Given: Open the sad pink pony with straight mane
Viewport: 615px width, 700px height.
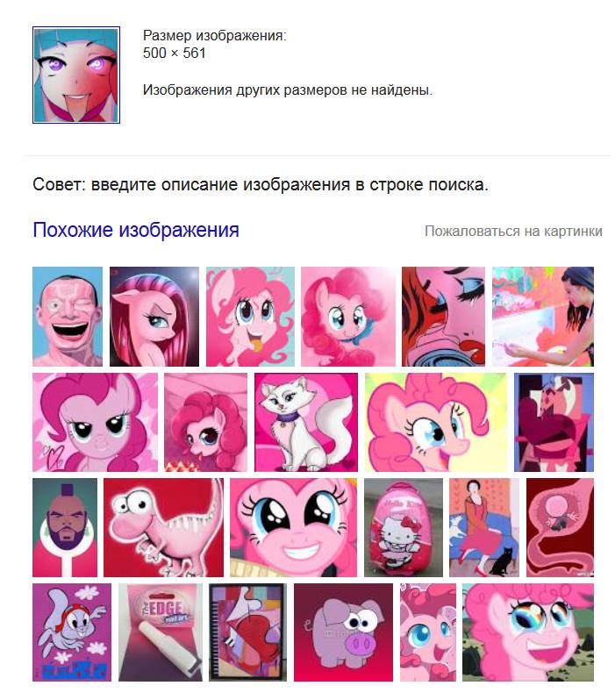Looking at the screenshot, I should pyautogui.click(x=154, y=317).
